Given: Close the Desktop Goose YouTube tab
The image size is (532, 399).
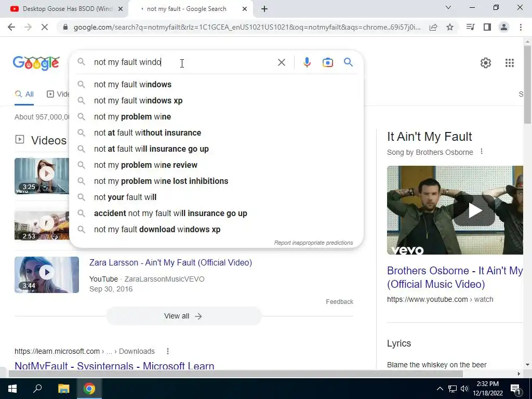Looking at the screenshot, I should coord(121,9).
